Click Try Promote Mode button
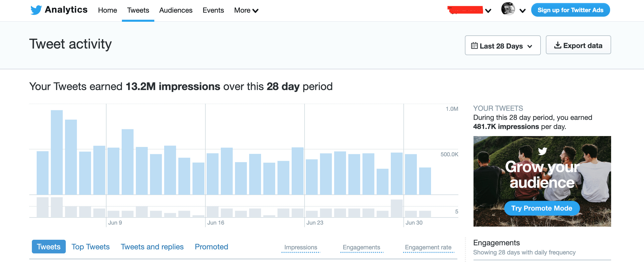 tap(542, 208)
